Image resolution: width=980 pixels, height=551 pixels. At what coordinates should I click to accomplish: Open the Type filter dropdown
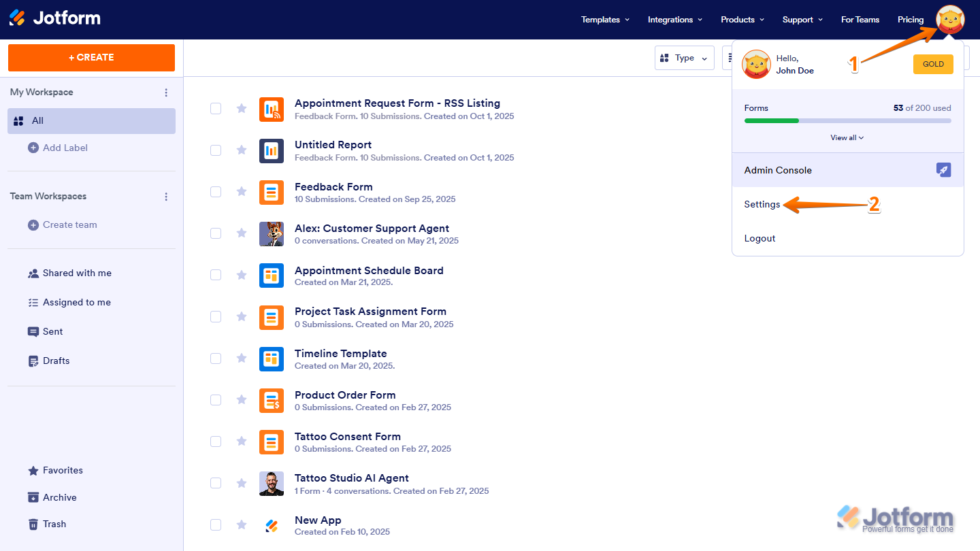(x=684, y=58)
